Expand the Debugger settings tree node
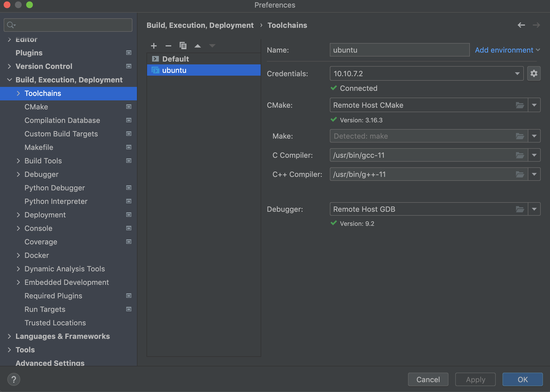The width and height of the screenshot is (550, 392). coord(18,174)
